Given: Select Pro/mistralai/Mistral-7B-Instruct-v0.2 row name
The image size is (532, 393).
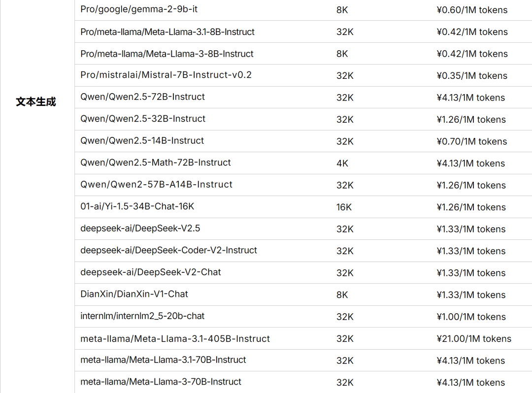Looking at the screenshot, I should (166, 75).
